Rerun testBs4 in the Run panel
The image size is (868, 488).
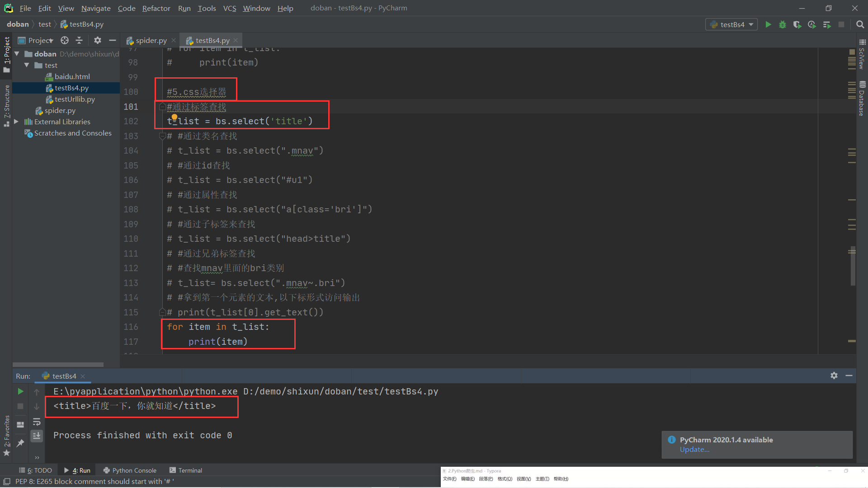[20, 391]
